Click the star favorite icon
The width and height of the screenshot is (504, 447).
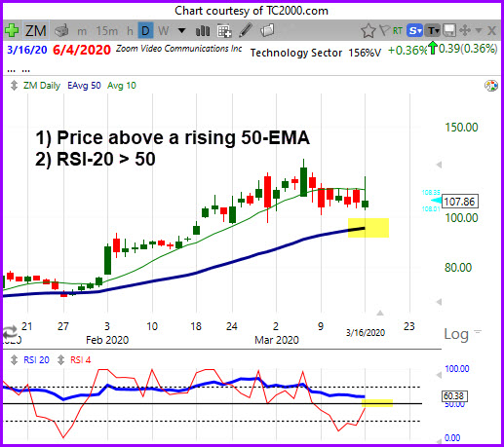coord(368,31)
